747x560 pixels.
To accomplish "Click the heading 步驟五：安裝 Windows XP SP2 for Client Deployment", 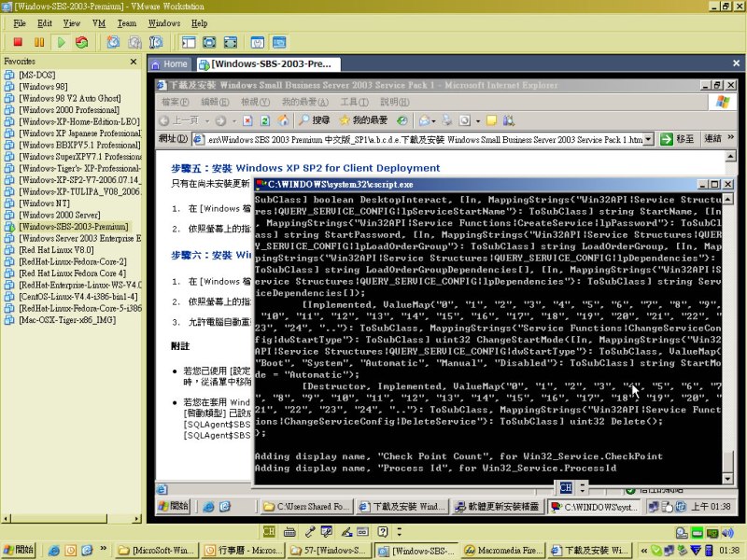I will click(x=305, y=168).
